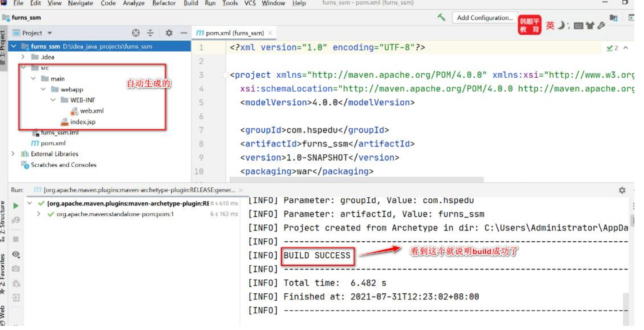Open the Edit menu
This screenshot has width=644, height=330.
click(35, 3)
